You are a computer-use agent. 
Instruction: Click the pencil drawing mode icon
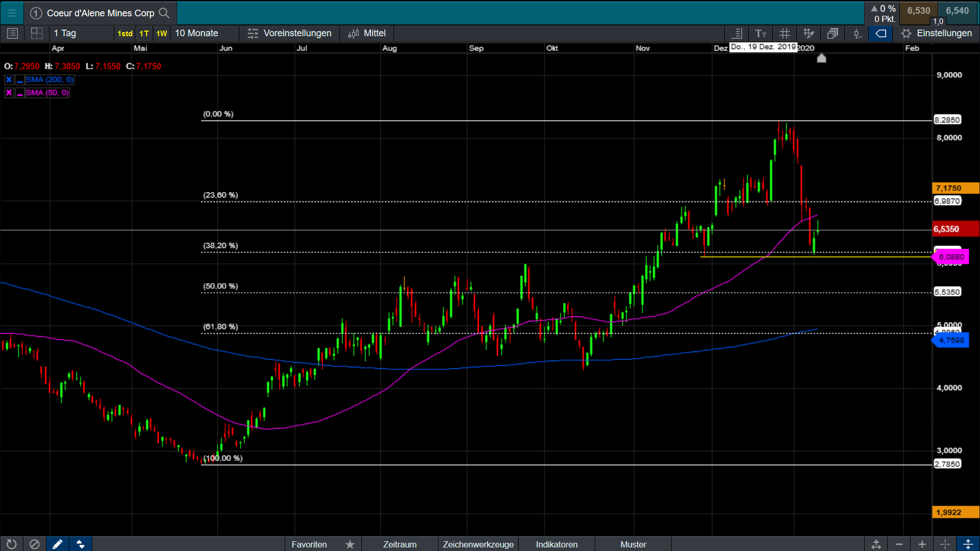(x=57, y=544)
